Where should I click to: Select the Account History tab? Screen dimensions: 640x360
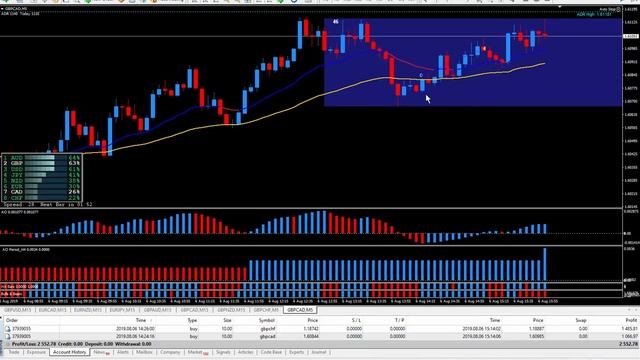69,352
